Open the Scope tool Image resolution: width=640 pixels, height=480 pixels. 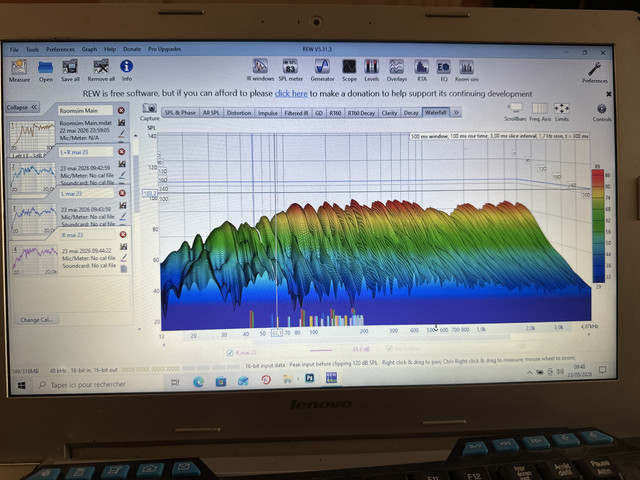coord(349,70)
